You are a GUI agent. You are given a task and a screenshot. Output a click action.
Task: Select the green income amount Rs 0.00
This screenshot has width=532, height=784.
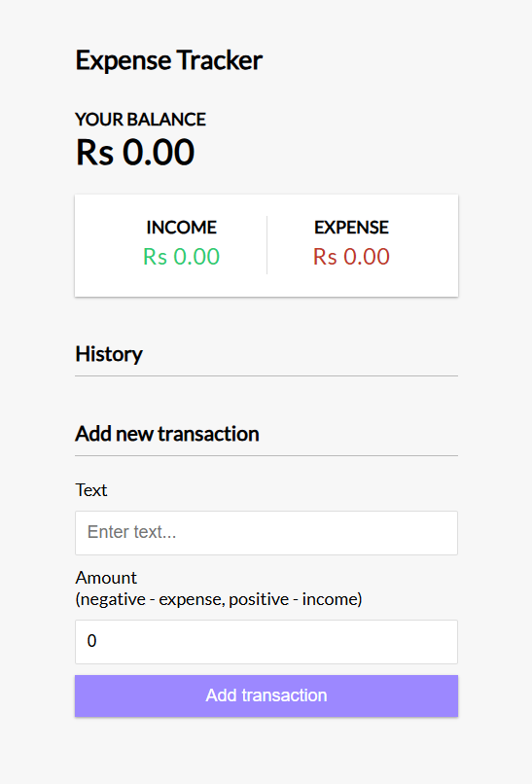click(x=182, y=257)
